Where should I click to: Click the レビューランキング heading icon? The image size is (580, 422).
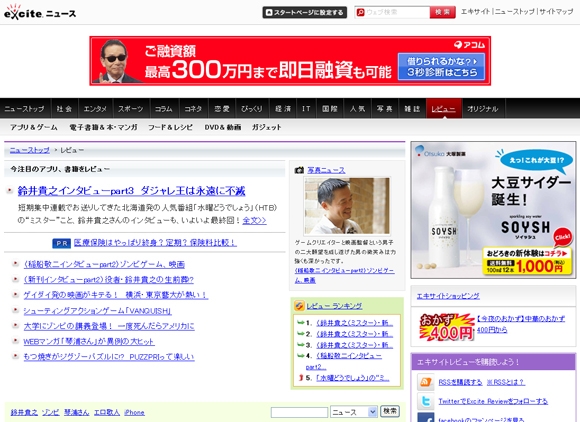(299, 306)
